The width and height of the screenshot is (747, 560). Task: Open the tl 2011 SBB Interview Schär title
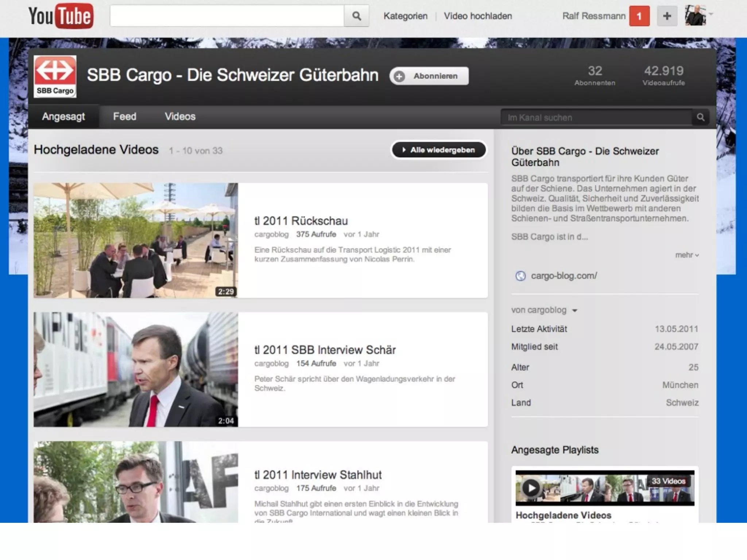(x=325, y=350)
